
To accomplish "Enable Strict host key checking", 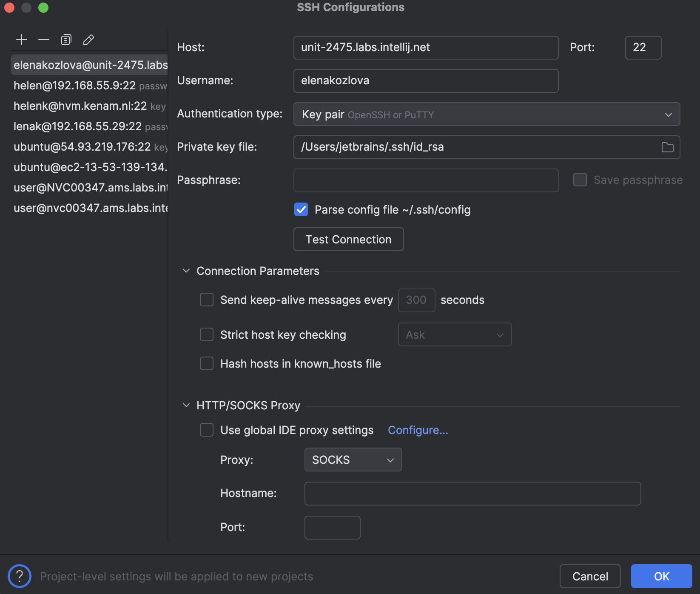I will 206,334.
